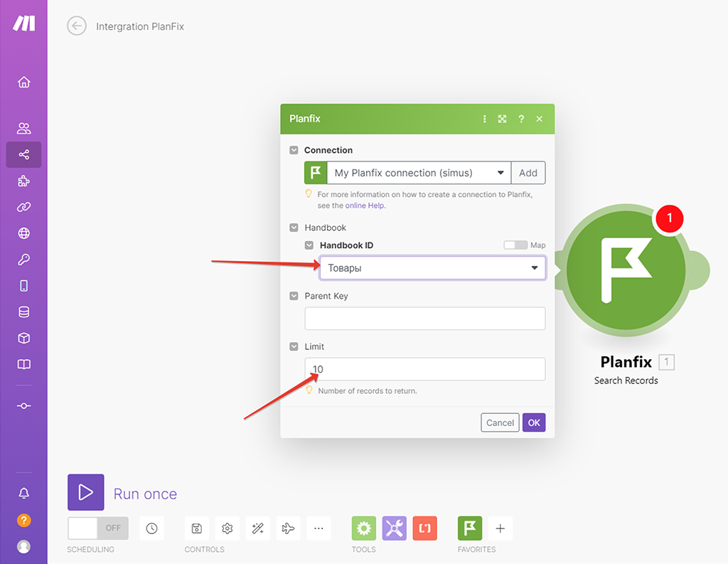728x564 pixels.
Task: Go back using the arrow next to the scenario name
Action: coord(77,26)
